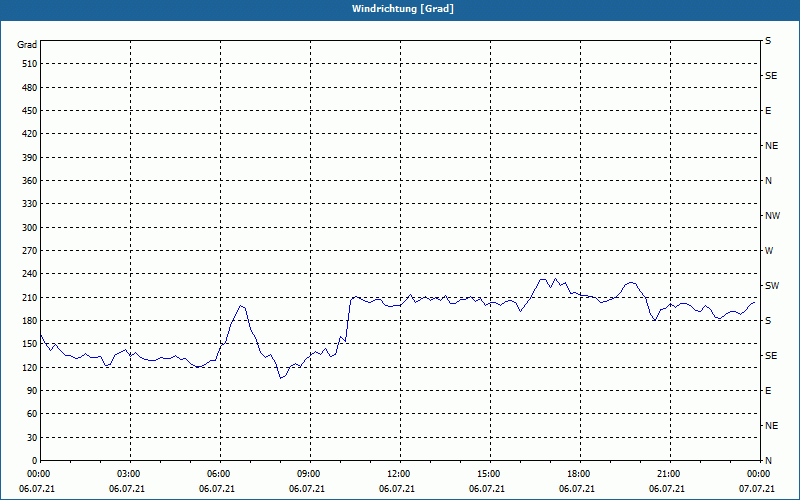800x500 pixels.
Task: Click the '21:00' time axis label
Action: pos(668,474)
